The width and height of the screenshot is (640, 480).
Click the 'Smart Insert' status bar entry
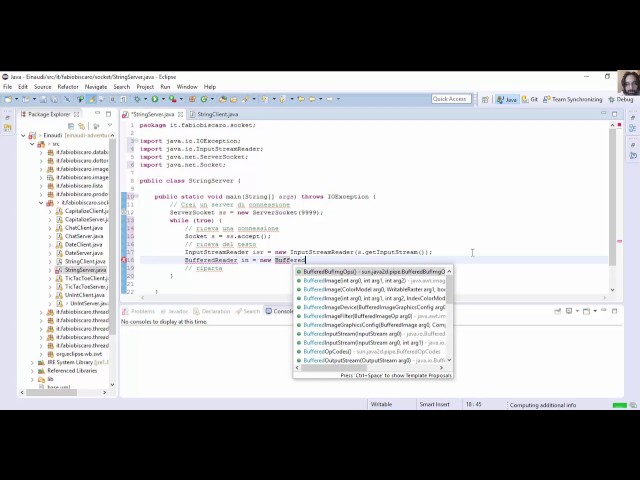[x=434, y=404]
